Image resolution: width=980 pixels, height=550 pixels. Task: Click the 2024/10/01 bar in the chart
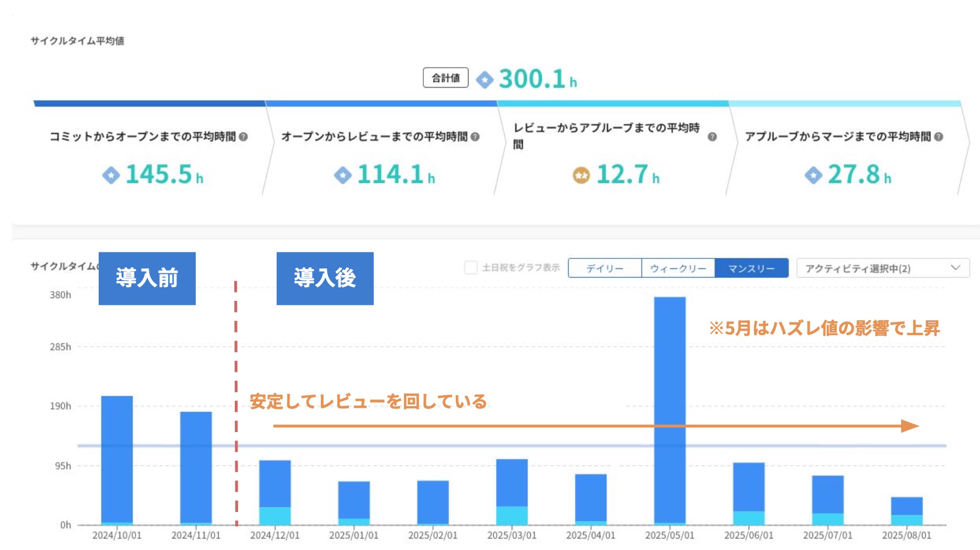(117, 457)
